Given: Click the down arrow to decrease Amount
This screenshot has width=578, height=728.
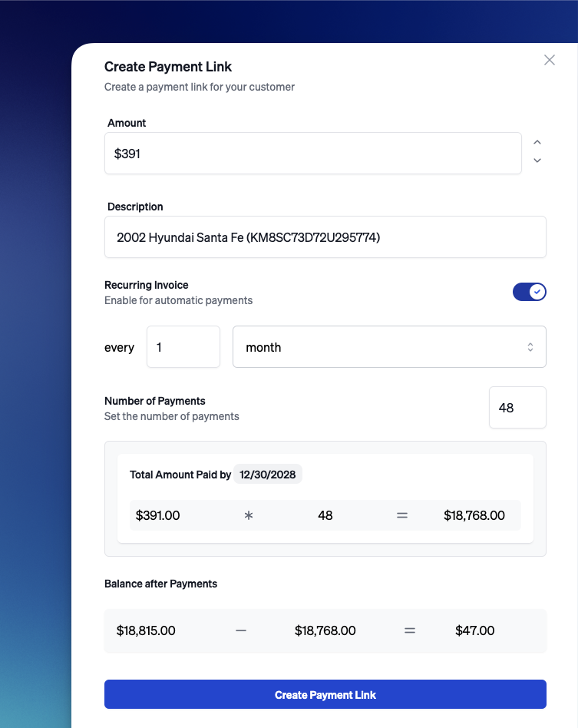Looking at the screenshot, I should [537, 160].
